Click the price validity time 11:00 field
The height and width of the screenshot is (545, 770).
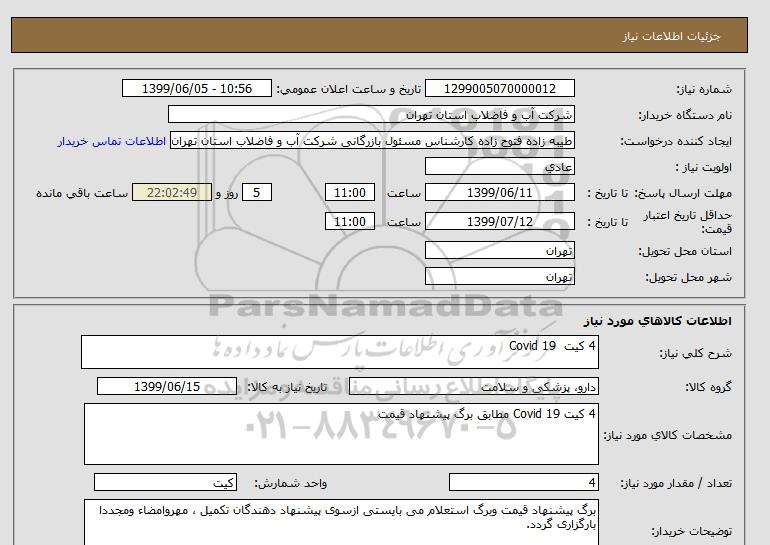tap(350, 221)
